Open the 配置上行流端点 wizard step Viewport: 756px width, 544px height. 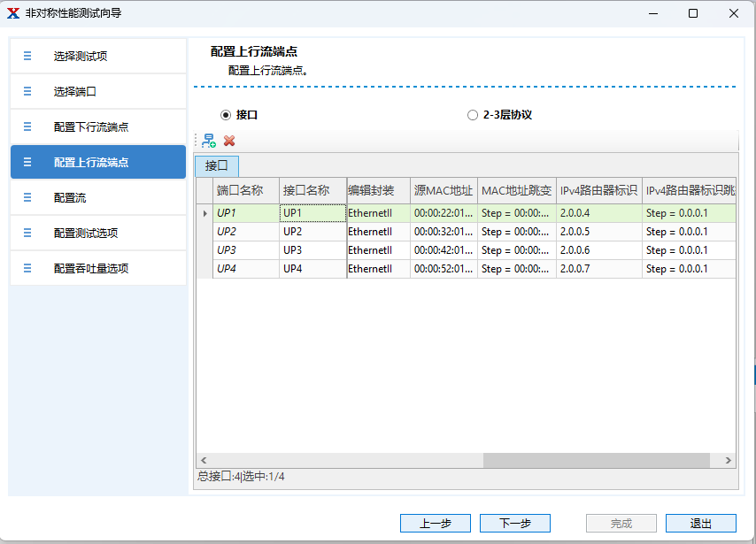[x=98, y=162]
